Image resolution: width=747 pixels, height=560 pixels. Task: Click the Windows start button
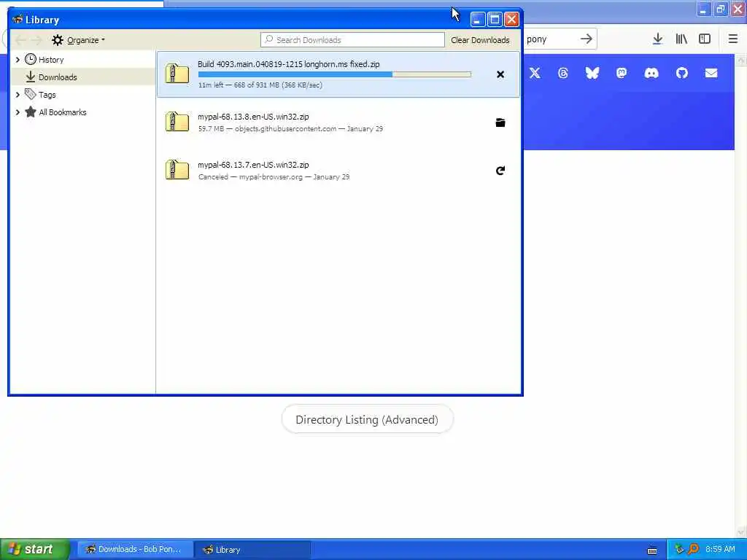click(x=34, y=549)
